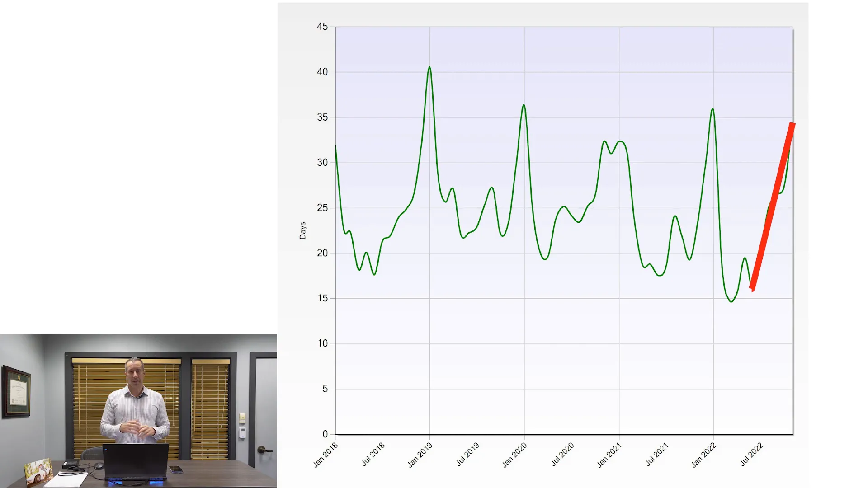
Task: Click the green line's Jan 2022 peak
Action: (x=712, y=109)
